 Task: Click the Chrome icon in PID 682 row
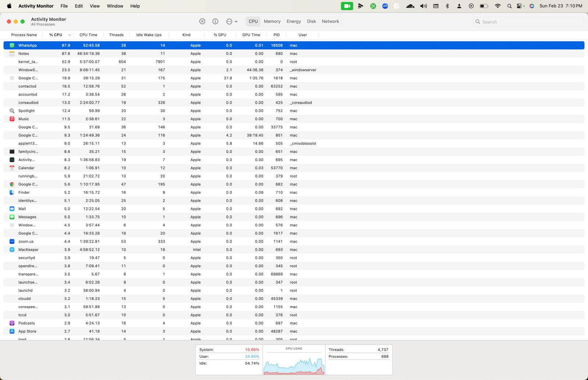click(12, 184)
